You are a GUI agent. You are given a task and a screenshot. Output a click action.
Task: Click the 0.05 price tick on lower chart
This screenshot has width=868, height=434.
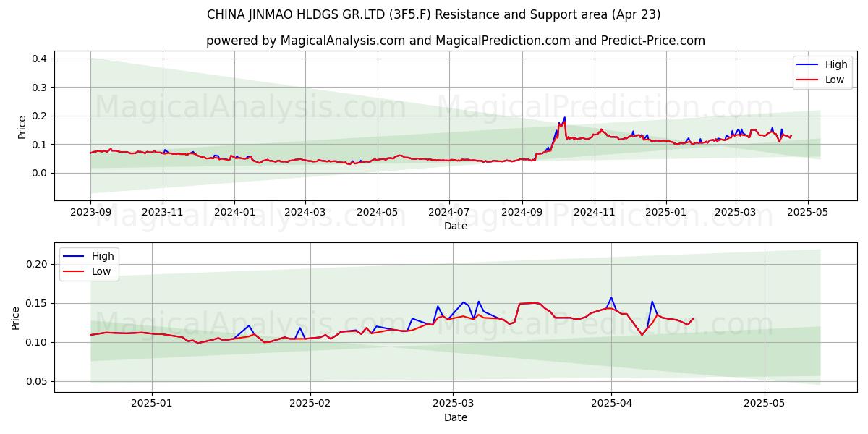[36, 382]
